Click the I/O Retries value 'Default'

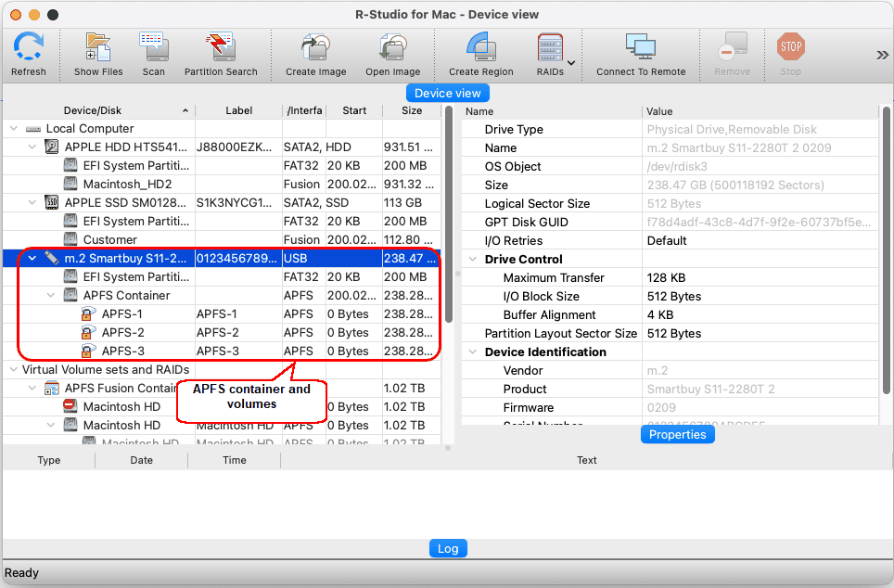(x=667, y=241)
